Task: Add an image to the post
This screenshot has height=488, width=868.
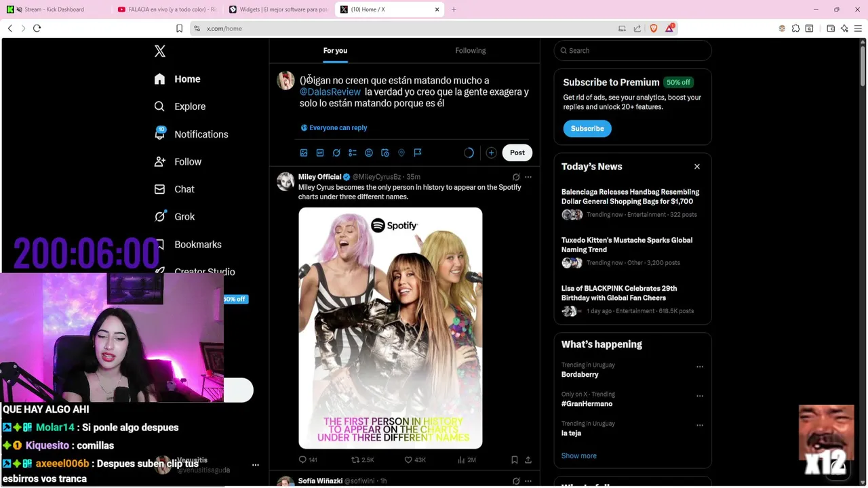Action: [x=304, y=153]
